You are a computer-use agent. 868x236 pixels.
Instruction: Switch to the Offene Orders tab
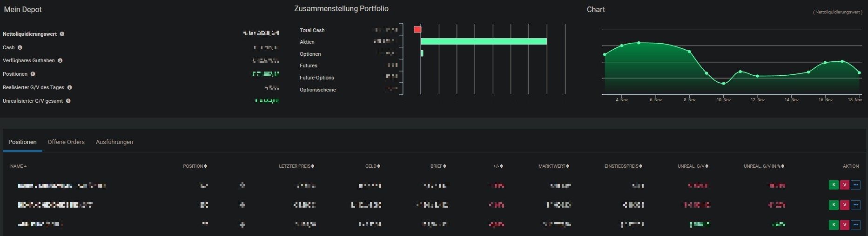point(66,142)
